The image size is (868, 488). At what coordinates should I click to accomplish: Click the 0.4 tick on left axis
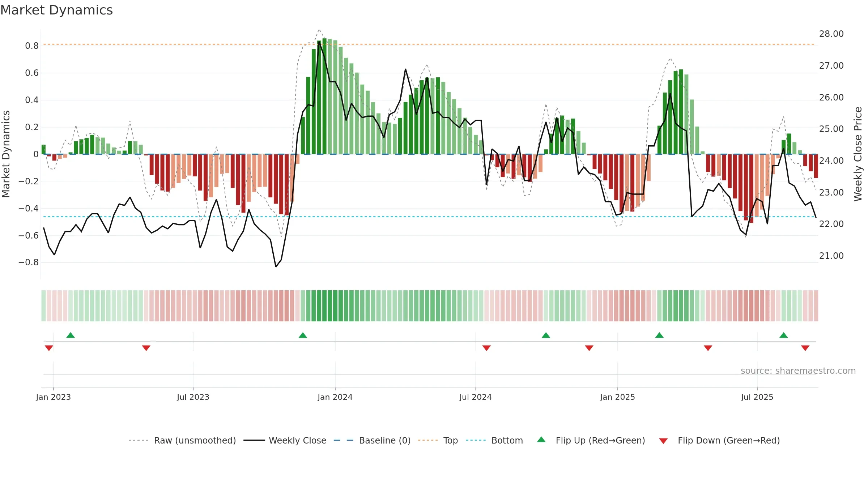[x=32, y=100]
